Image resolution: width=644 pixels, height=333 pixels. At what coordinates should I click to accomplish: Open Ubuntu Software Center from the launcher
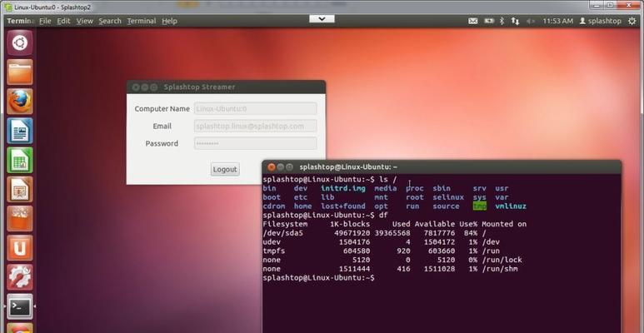click(20, 218)
